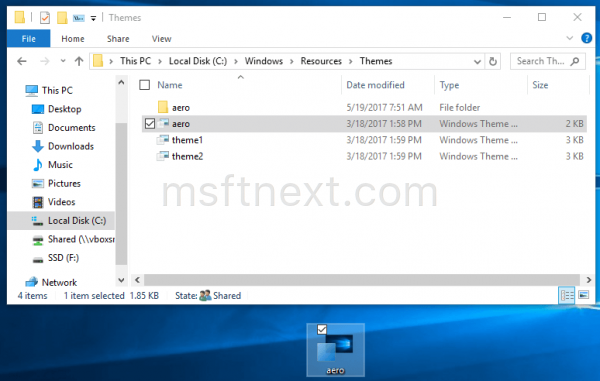
Task: Toggle the select all checkbox
Action: click(x=145, y=85)
